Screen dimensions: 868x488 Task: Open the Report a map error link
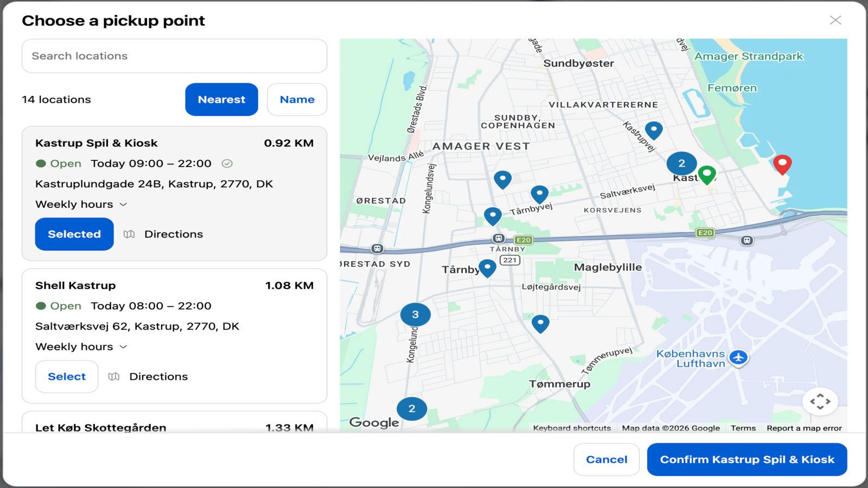coord(804,428)
